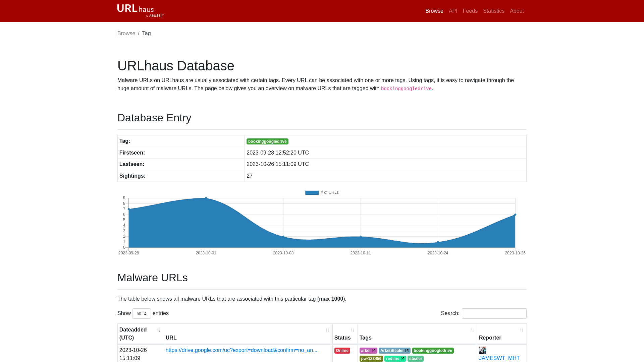Click bookinggoogledrive tag in table row
This screenshot has width=644, height=362.
(x=433, y=351)
